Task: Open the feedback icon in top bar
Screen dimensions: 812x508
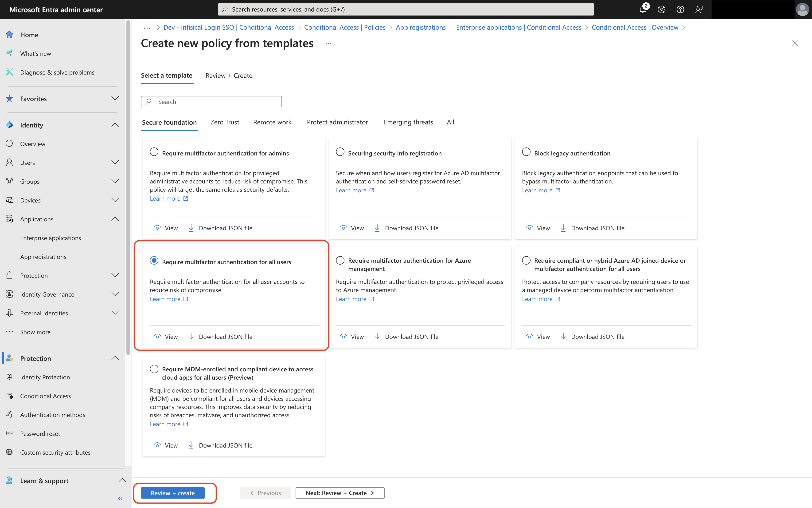Action: 699,9
